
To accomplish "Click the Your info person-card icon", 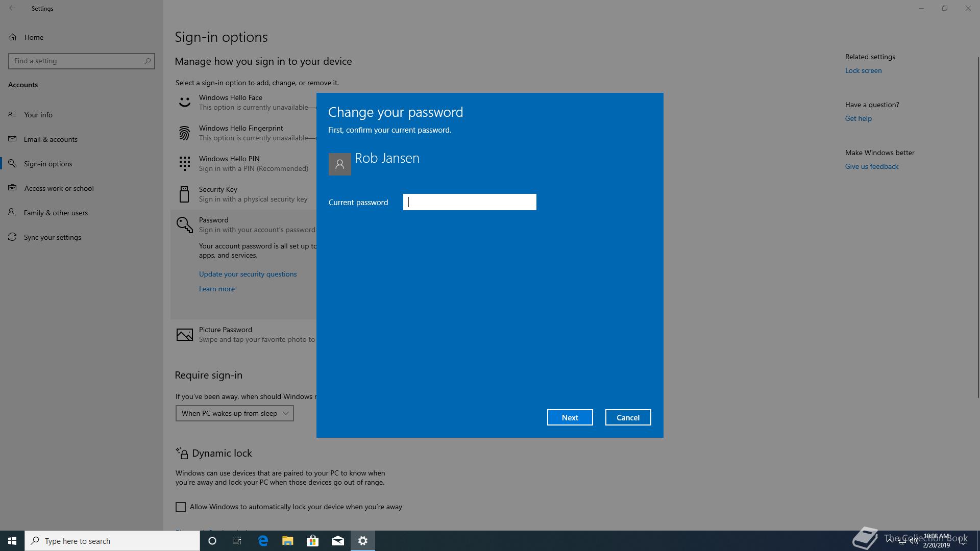I will pyautogui.click(x=12, y=114).
